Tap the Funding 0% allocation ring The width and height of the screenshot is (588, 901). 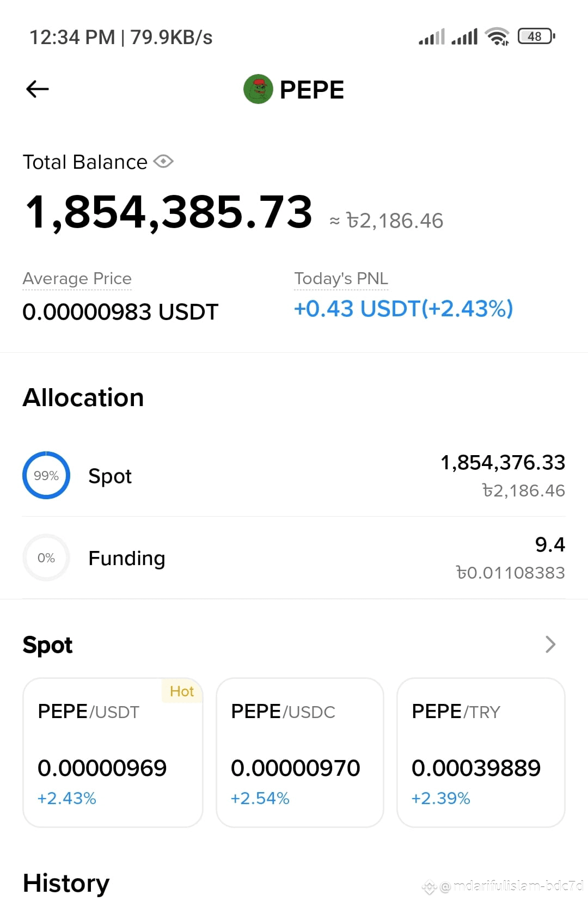tap(46, 557)
